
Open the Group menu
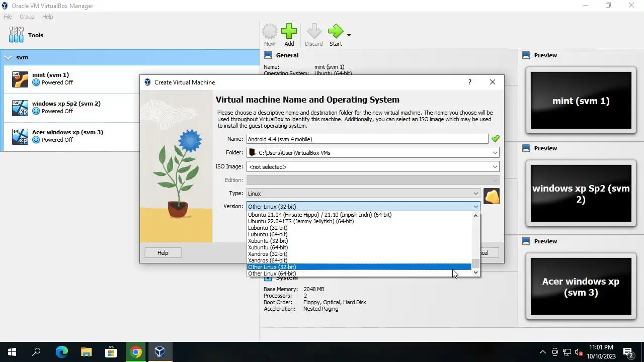(27, 17)
